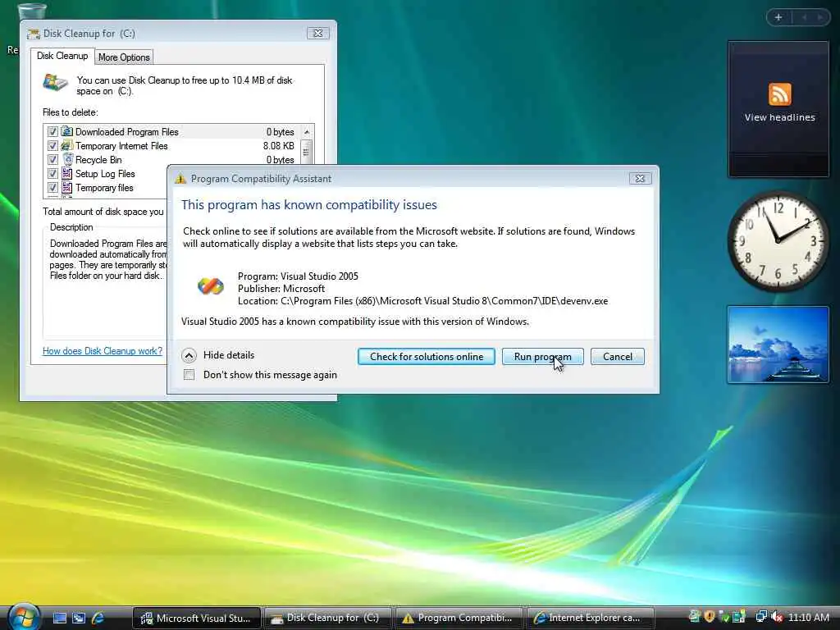Uncheck the Setup Log Files checkbox
This screenshot has height=630, width=840.
point(52,173)
